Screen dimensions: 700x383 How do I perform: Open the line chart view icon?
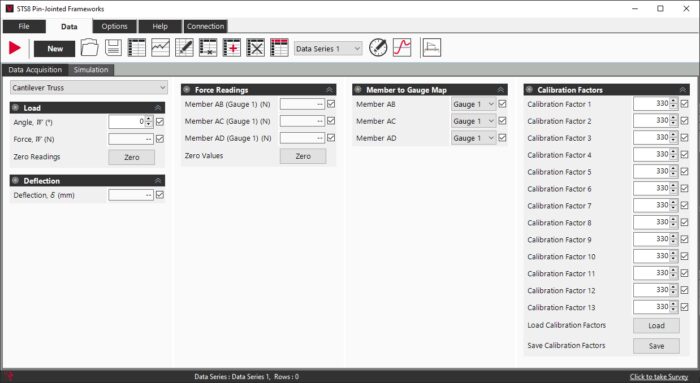click(160, 48)
